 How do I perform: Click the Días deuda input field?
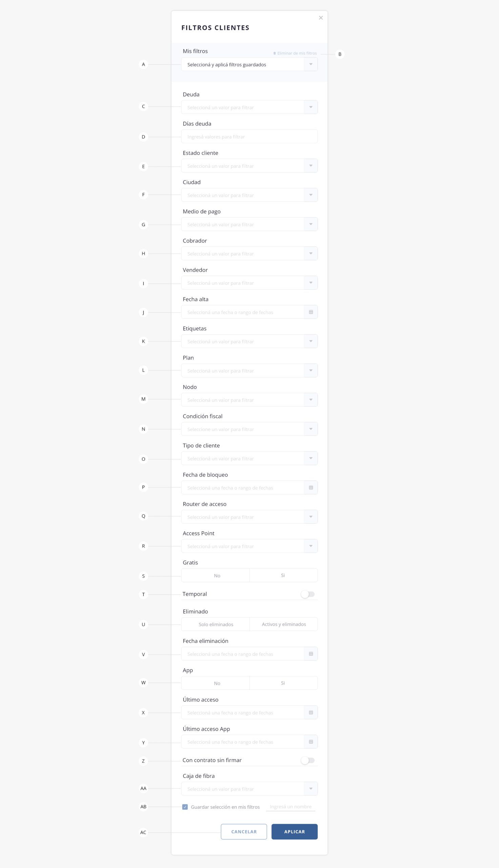[249, 137]
